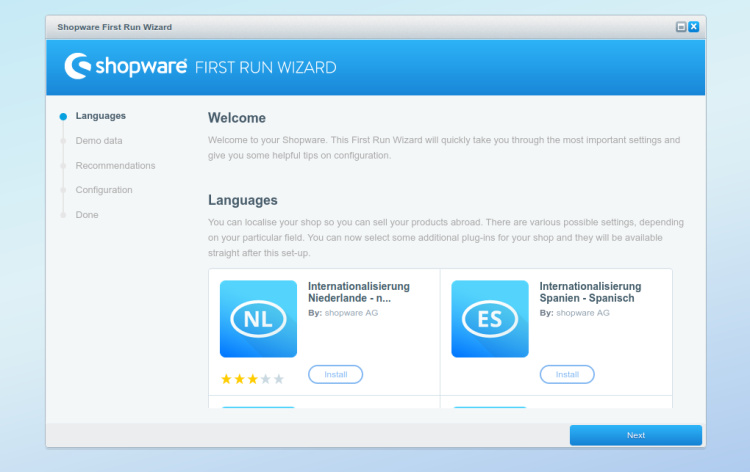This screenshot has height=472, width=750.
Task: Click the grey bullet beside Demo data
Action: (x=63, y=141)
